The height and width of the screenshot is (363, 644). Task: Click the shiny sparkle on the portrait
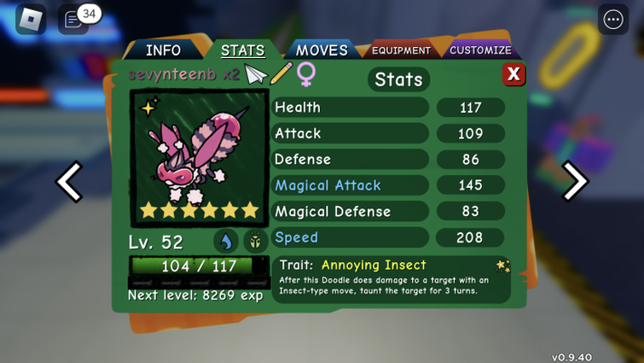pyautogui.click(x=149, y=107)
